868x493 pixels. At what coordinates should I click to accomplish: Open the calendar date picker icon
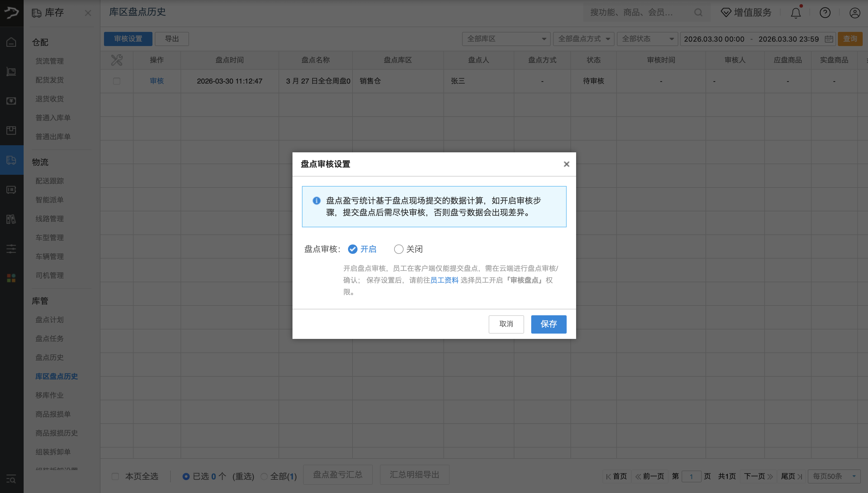pos(829,39)
